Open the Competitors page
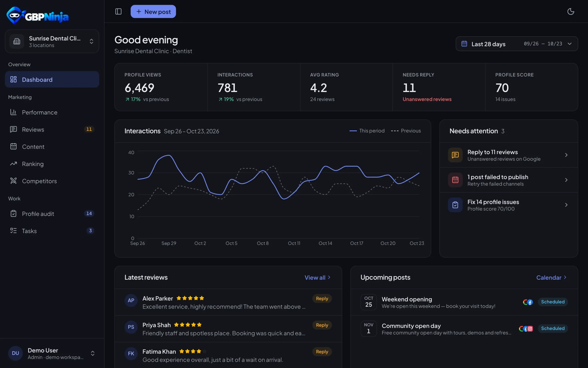The width and height of the screenshot is (588, 368). (x=52, y=181)
